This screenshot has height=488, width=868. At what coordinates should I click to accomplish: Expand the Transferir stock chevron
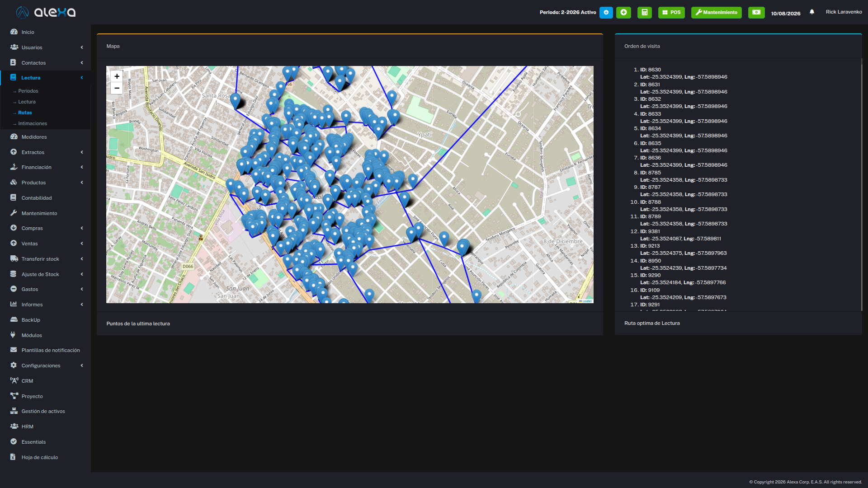pyautogui.click(x=82, y=259)
